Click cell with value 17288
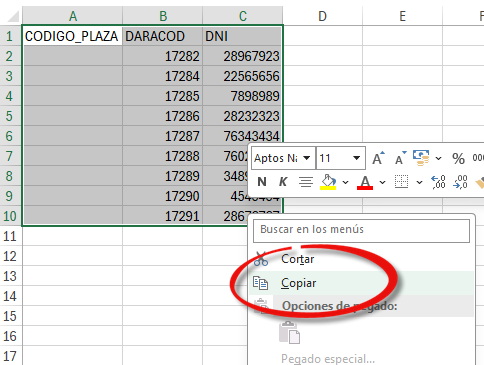This screenshot has width=484, height=365. tap(163, 156)
